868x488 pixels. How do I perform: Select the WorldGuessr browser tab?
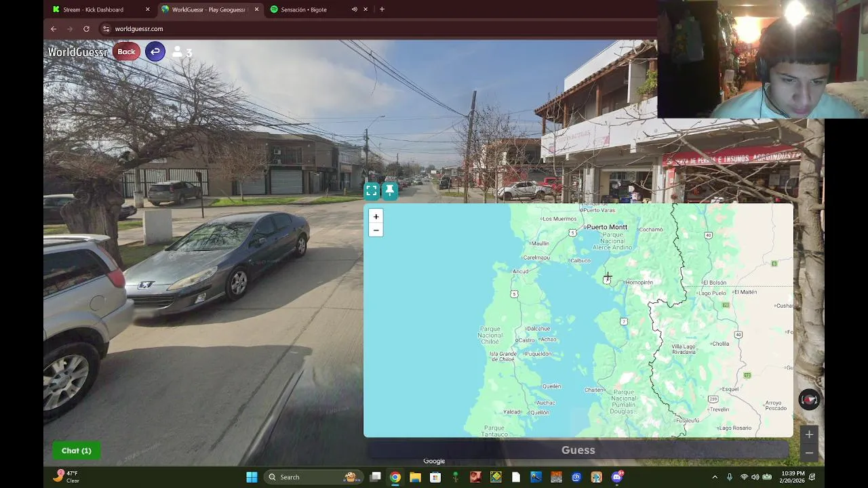[210, 9]
